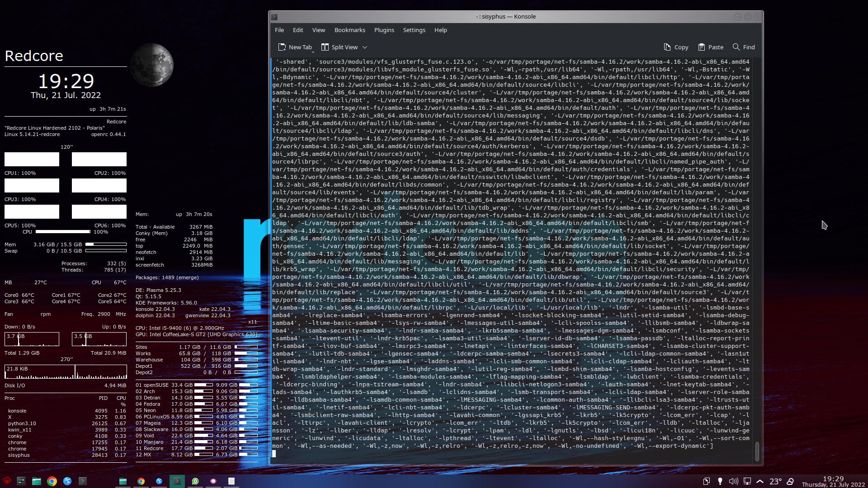Click the '01 openSUSE' partition row
The image size is (868, 488).
tap(197, 385)
